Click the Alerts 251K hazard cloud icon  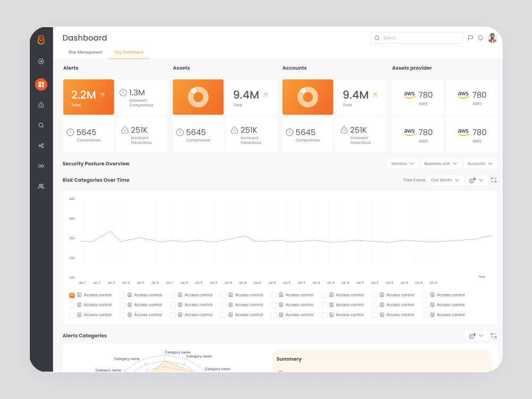coord(125,130)
